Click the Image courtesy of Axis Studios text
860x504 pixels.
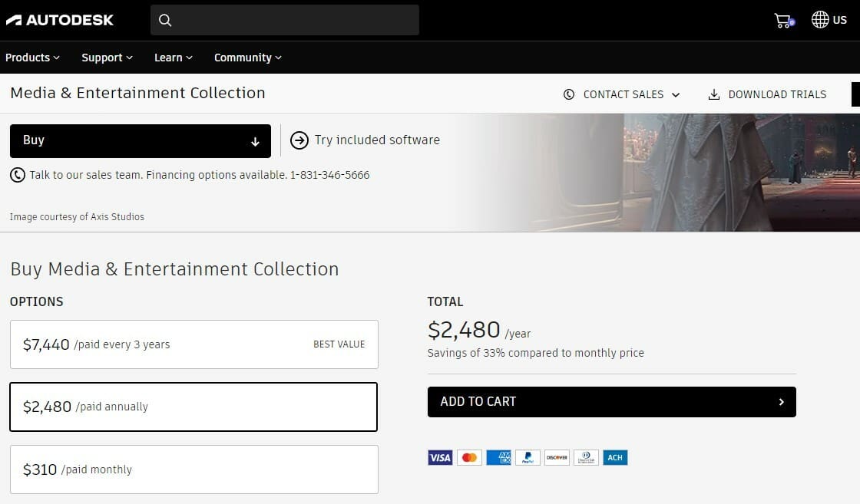pos(77,216)
